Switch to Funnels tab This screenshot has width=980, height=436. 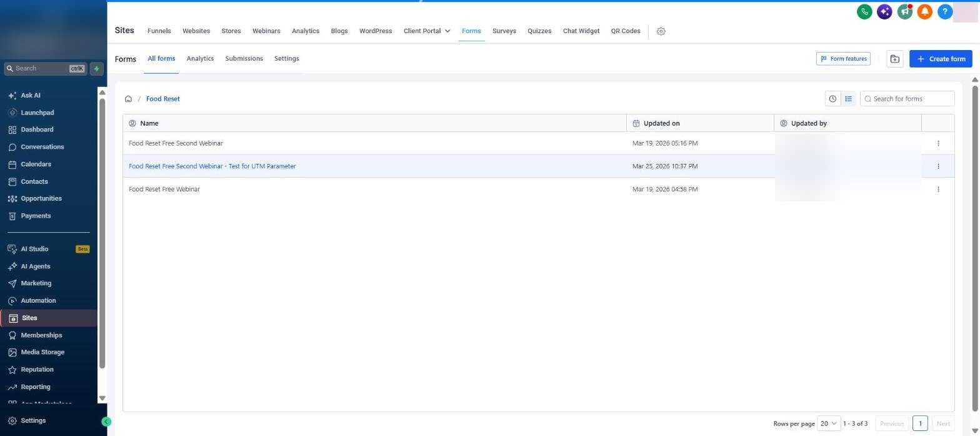pyautogui.click(x=159, y=31)
